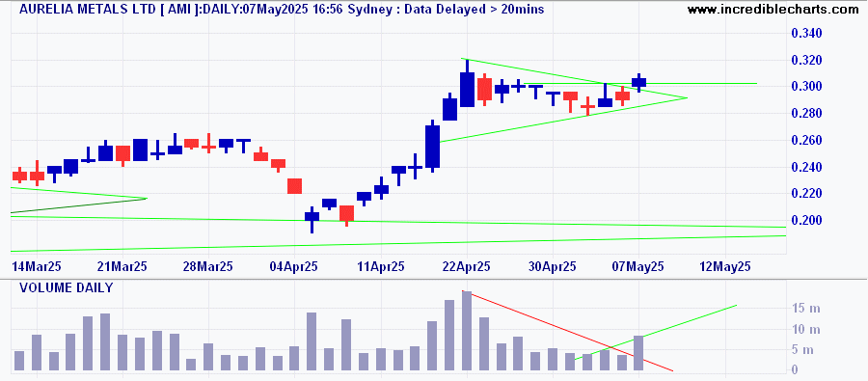
Task: Select the green rising volume trendline
Action: click(x=656, y=332)
